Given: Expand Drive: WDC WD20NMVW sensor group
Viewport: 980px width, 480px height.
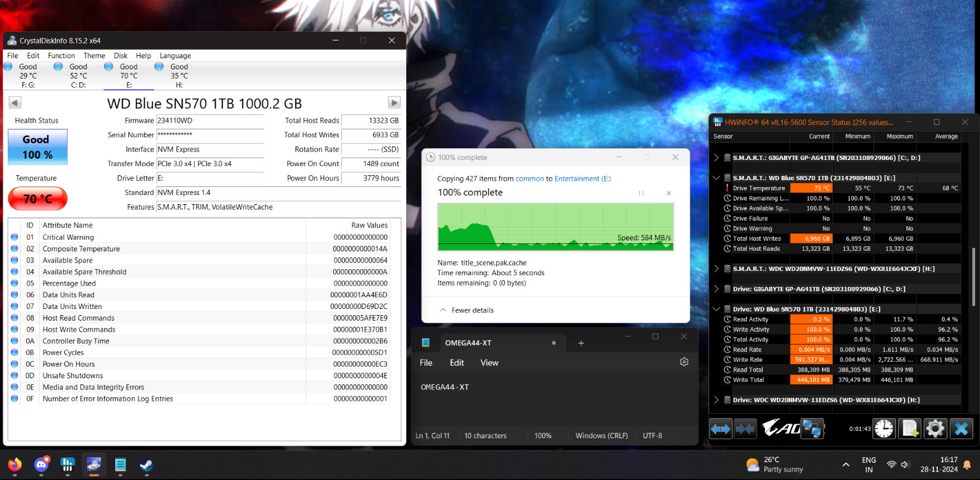Looking at the screenshot, I should (716, 400).
